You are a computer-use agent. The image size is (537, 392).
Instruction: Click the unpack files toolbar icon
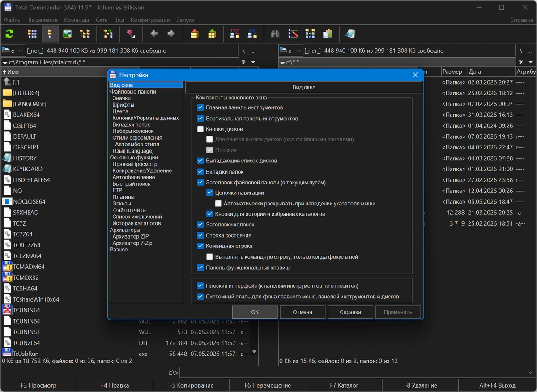point(212,34)
